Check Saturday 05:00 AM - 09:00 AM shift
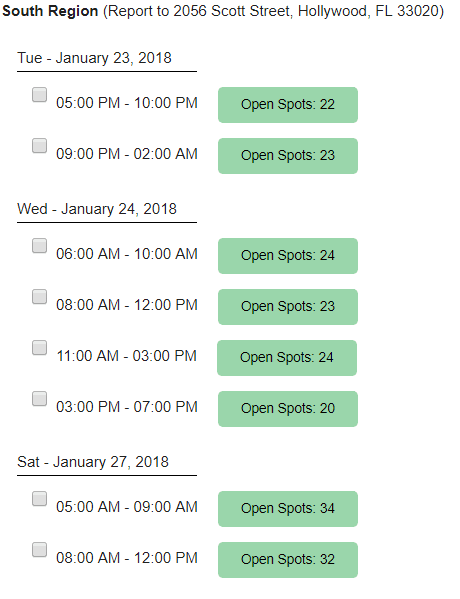Image resolution: width=460 pixels, height=599 pixels. pyautogui.click(x=39, y=499)
